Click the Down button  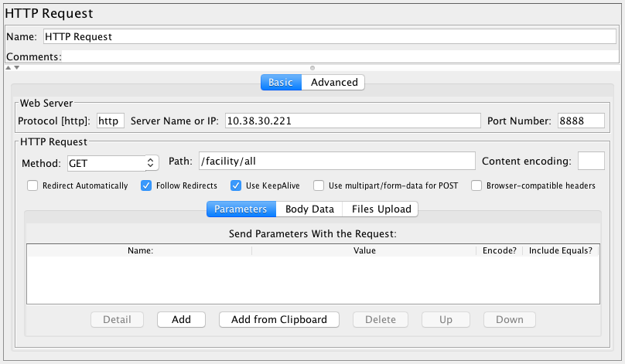(x=510, y=319)
